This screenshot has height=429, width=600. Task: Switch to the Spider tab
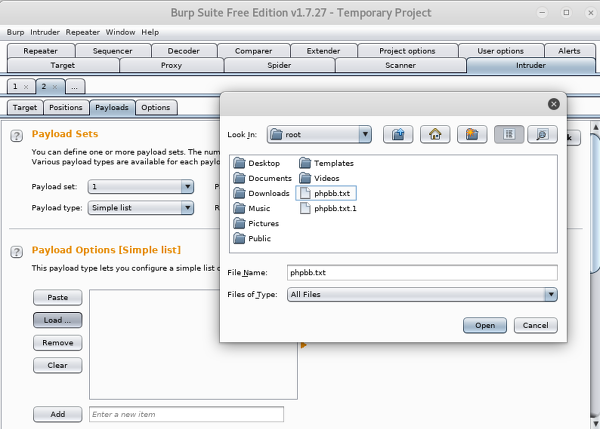(x=279, y=65)
